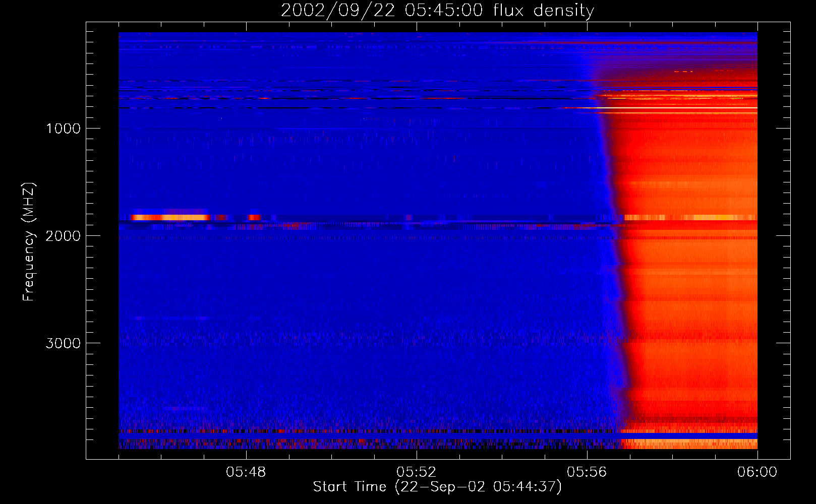816x504 pixels.
Task: Click the "05:56" time tick label
Action: 587,472
